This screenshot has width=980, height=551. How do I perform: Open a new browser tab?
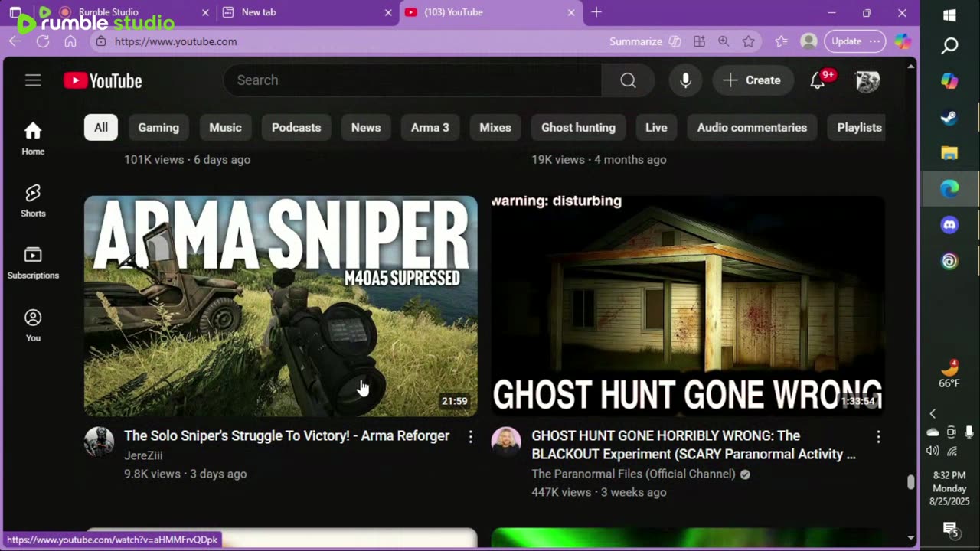[x=596, y=12]
